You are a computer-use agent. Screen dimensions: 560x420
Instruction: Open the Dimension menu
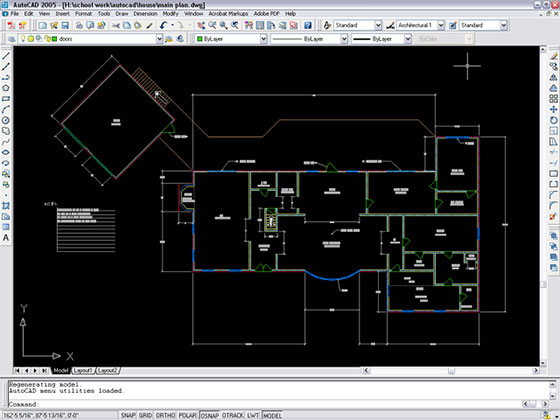click(145, 14)
